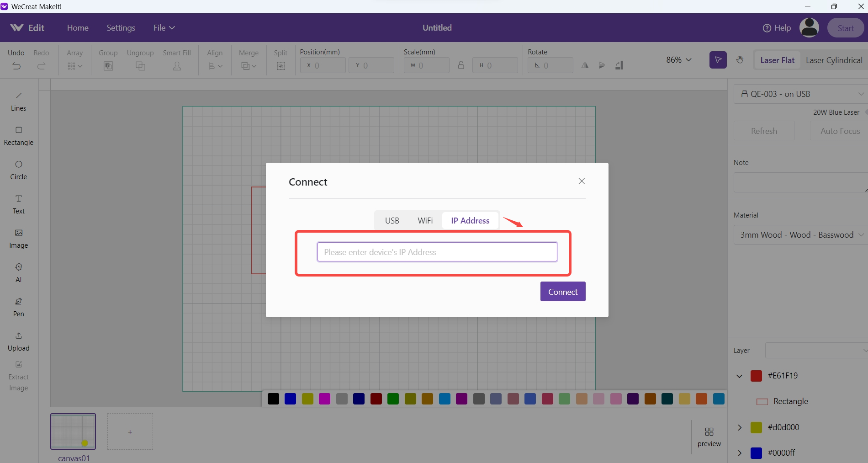Open the Settings menu
Image resolution: width=868 pixels, height=463 pixels.
pyautogui.click(x=121, y=28)
